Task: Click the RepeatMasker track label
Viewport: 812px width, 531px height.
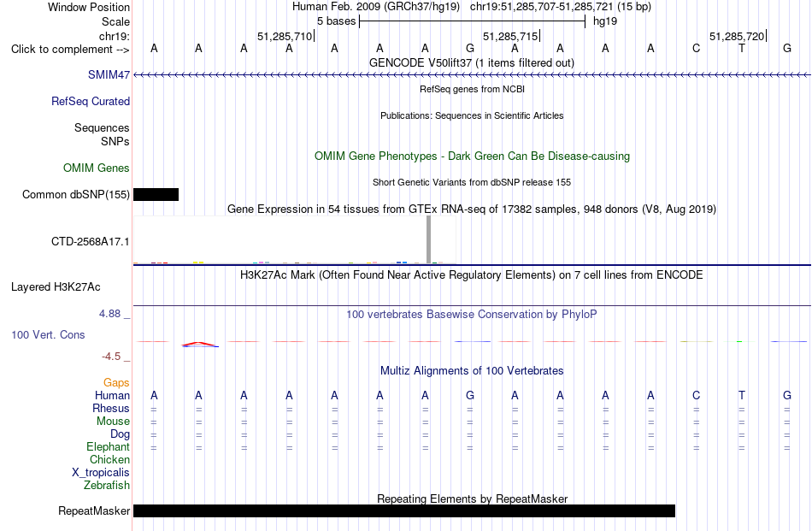Action: tap(94, 510)
